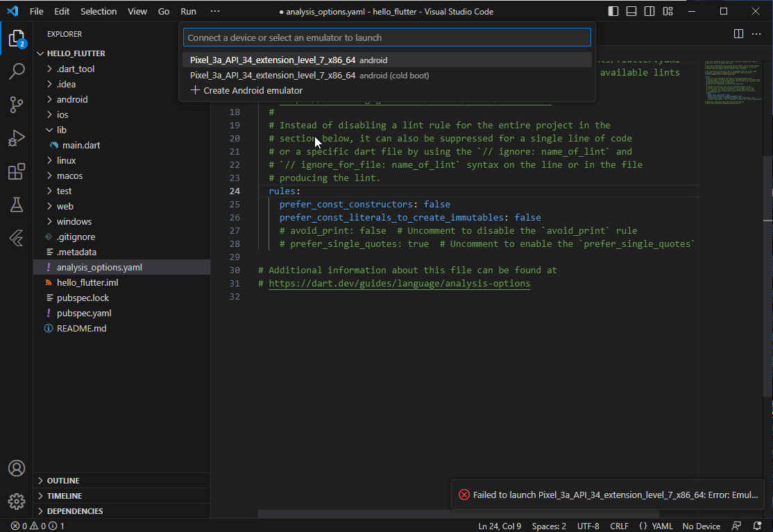Expand the TIMELINE section

[x=121, y=495]
